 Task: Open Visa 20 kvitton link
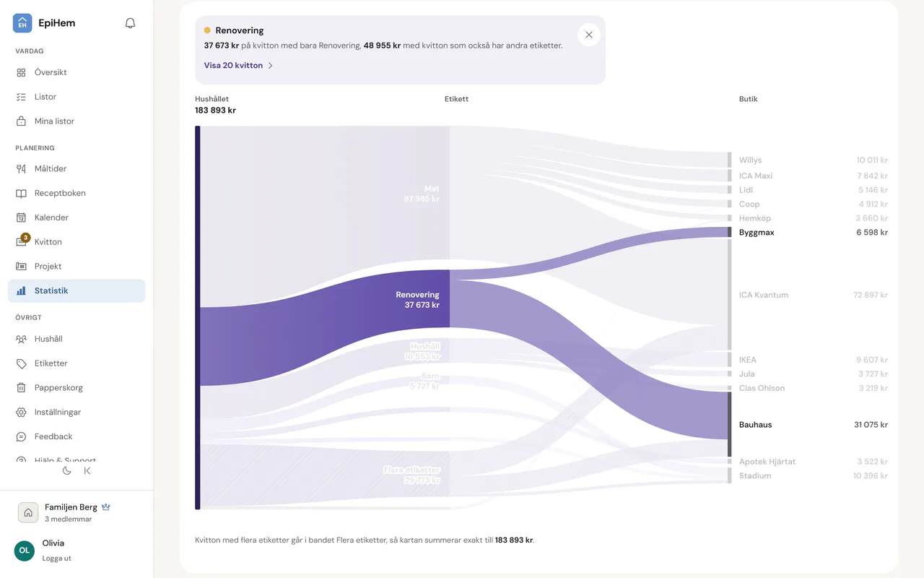tap(239, 65)
